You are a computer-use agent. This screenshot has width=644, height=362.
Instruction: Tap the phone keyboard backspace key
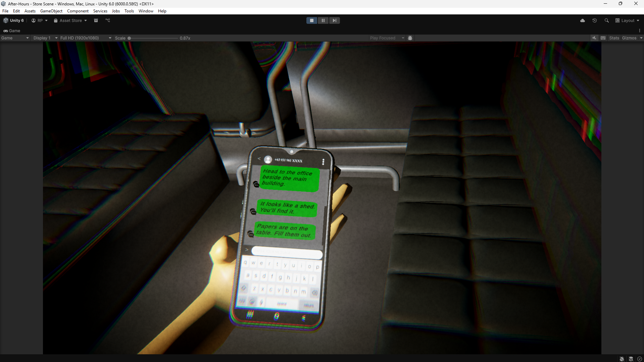point(314,293)
